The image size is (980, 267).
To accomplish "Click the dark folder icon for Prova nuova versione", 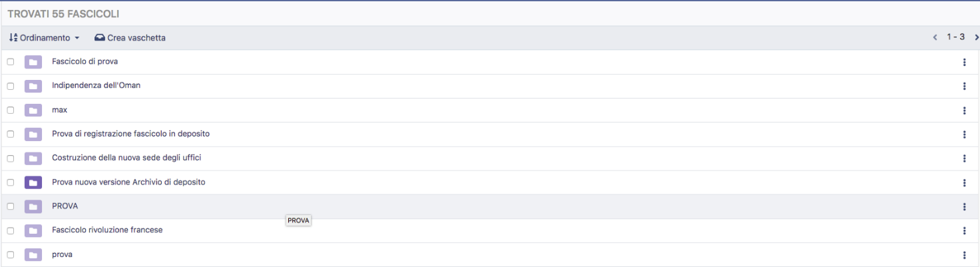I will tap(33, 182).
